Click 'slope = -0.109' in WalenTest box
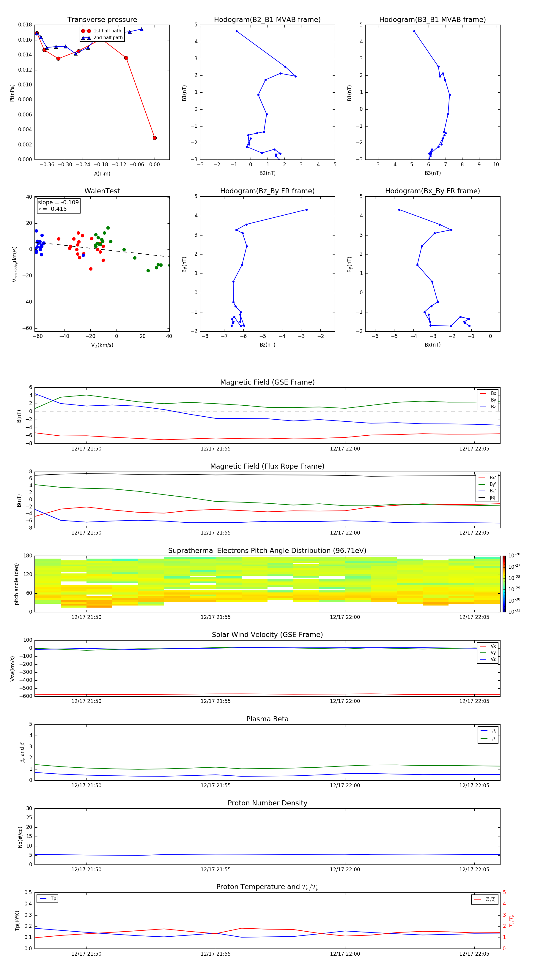 pyautogui.click(x=58, y=203)
